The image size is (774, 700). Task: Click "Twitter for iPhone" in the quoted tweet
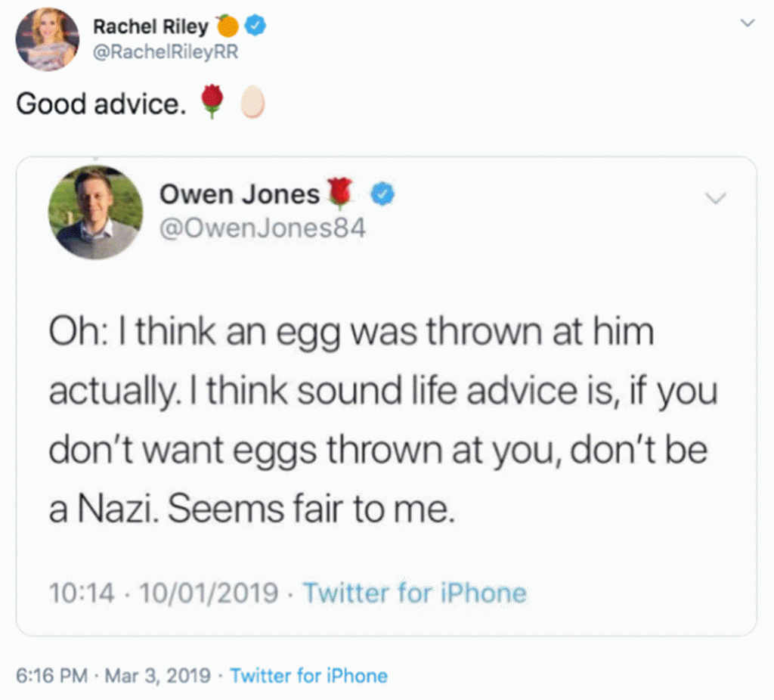(414, 592)
